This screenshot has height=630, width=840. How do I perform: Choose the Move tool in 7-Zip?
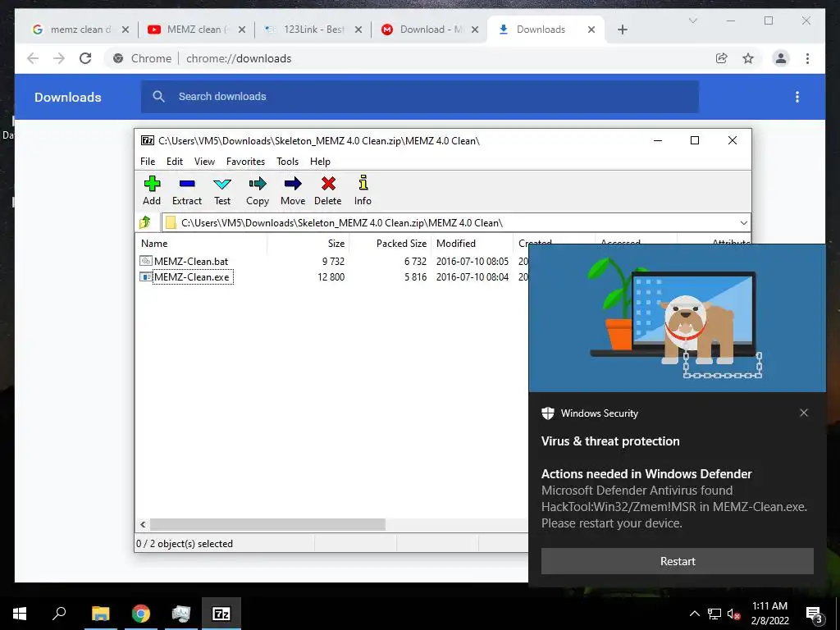(293, 190)
